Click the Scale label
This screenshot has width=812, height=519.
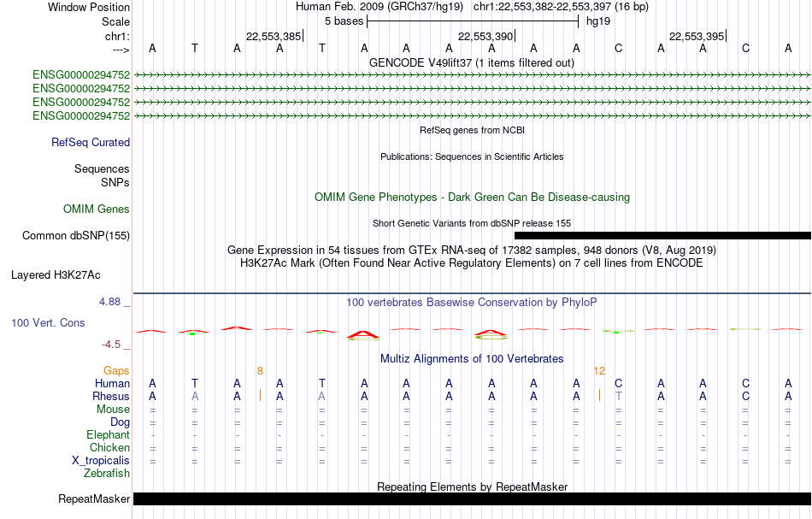pos(115,21)
